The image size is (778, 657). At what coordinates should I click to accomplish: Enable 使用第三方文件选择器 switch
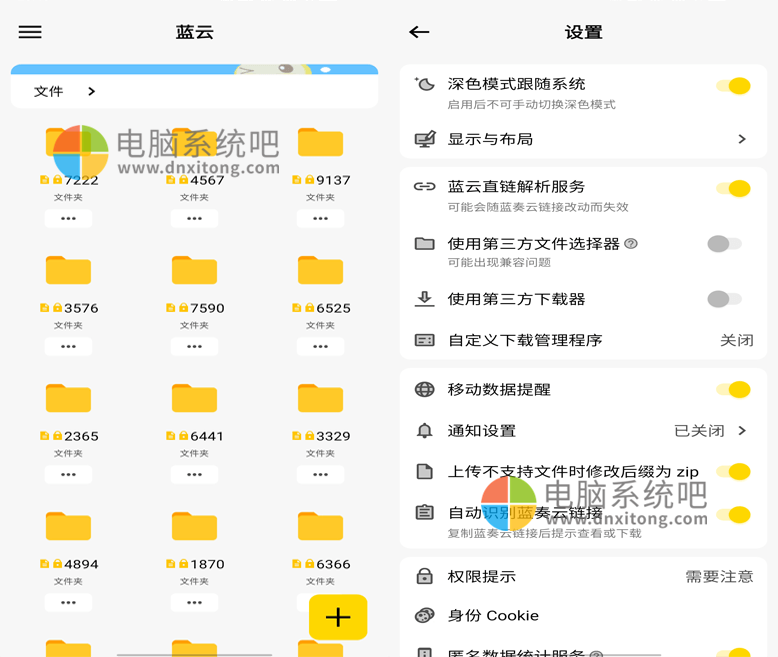tap(725, 244)
